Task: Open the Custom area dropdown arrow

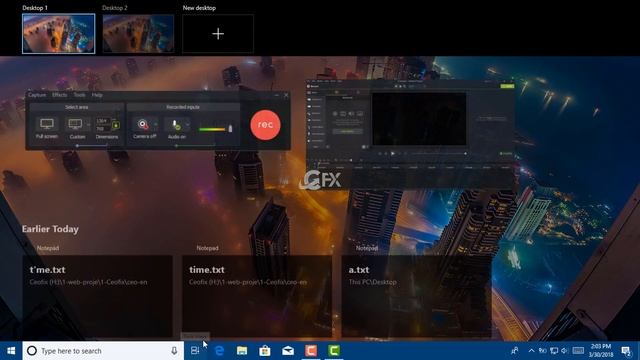Action: 89,124
